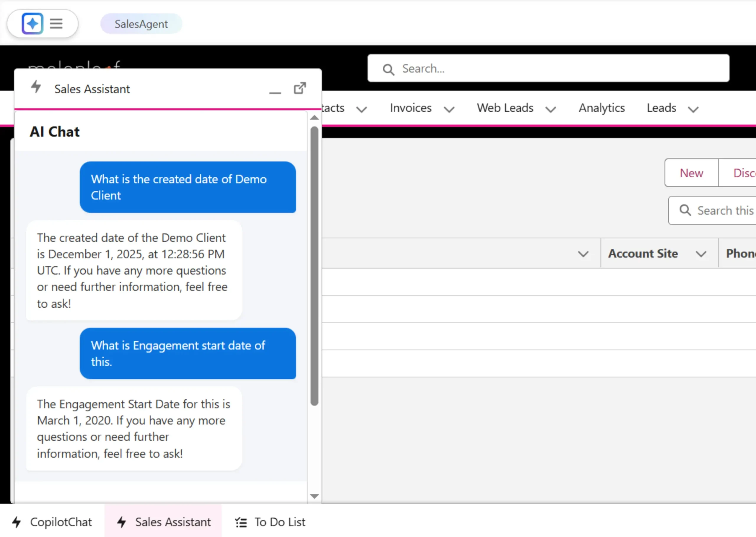Image resolution: width=756 pixels, height=537 pixels.
Task: Expand the Invoices dropdown chevron
Action: pyautogui.click(x=449, y=109)
